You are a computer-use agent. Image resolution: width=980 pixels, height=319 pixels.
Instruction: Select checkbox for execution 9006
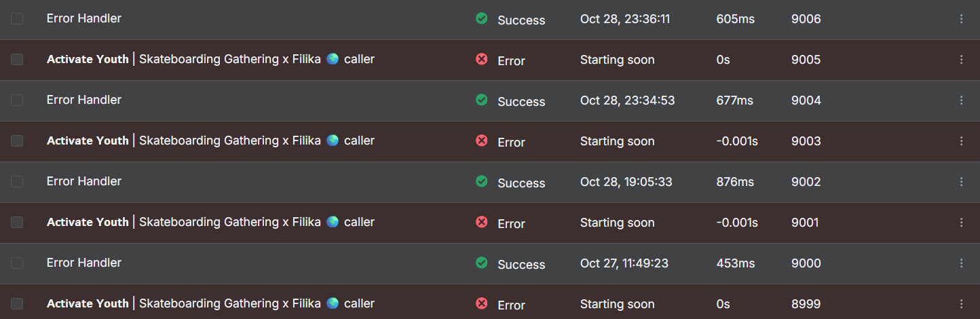point(17,19)
